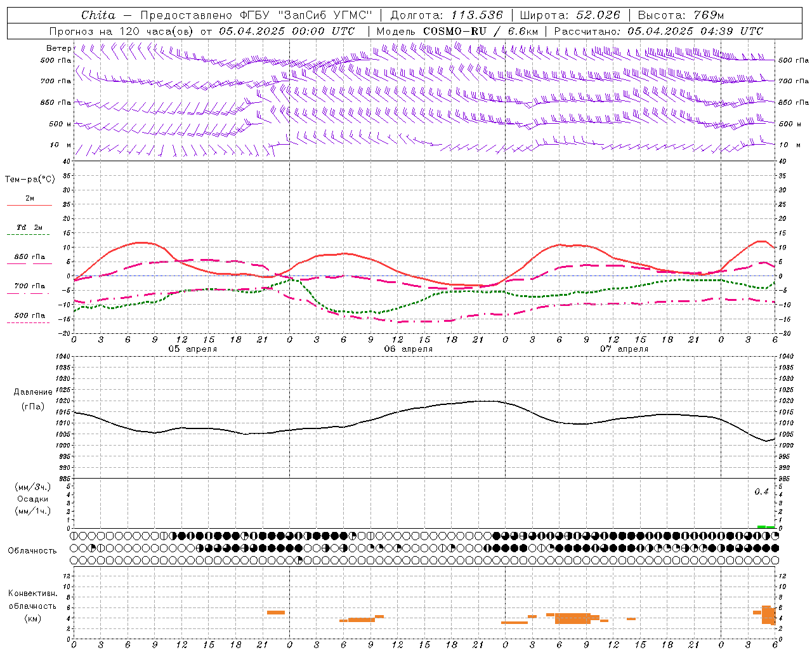
Task: Click the "0.4" precipitation amount value
Action: coord(761,492)
